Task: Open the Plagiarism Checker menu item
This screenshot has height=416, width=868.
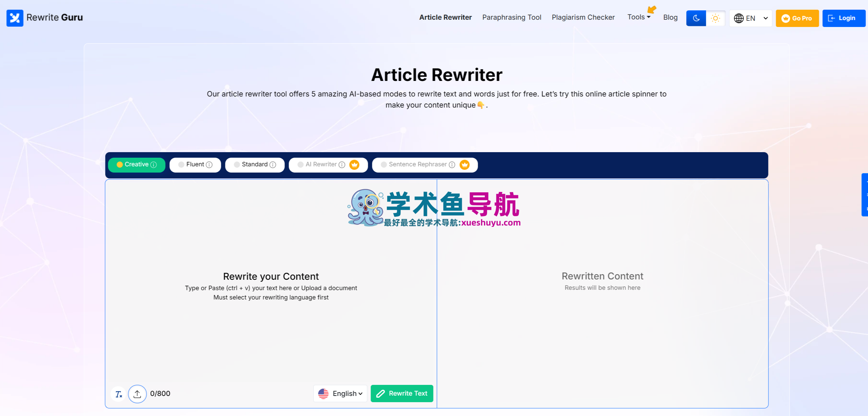Action: pos(583,17)
